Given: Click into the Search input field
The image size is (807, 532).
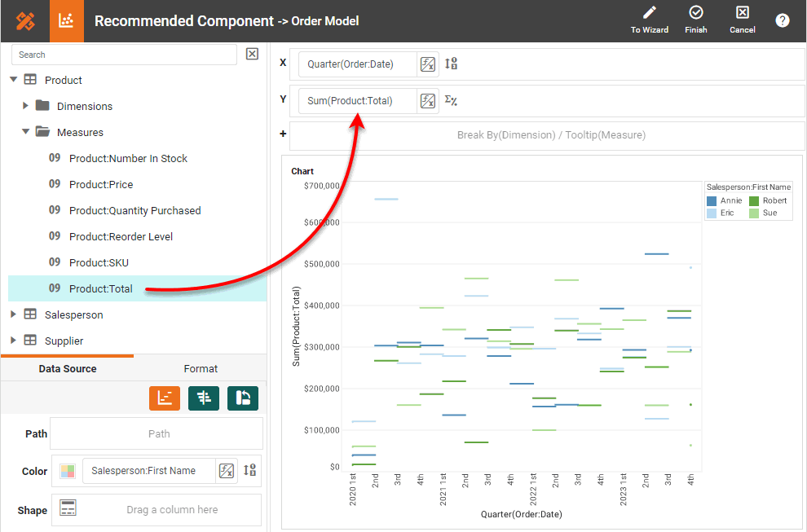Looking at the screenshot, I should [124, 55].
